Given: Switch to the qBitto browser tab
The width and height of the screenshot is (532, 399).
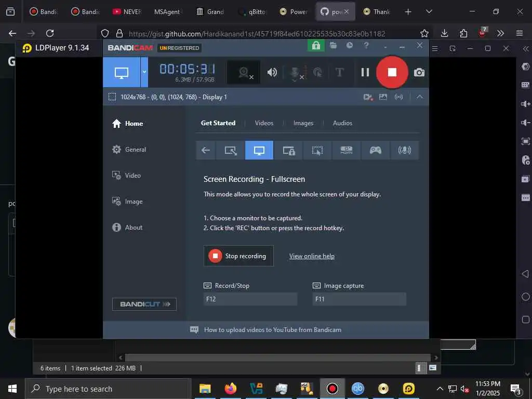Looking at the screenshot, I should click(252, 12).
